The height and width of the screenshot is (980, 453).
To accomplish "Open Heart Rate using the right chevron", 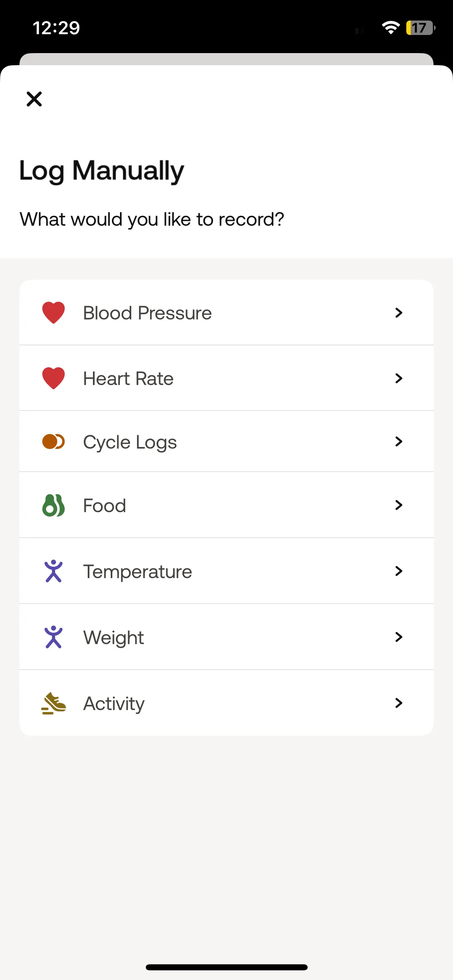I will click(x=399, y=378).
